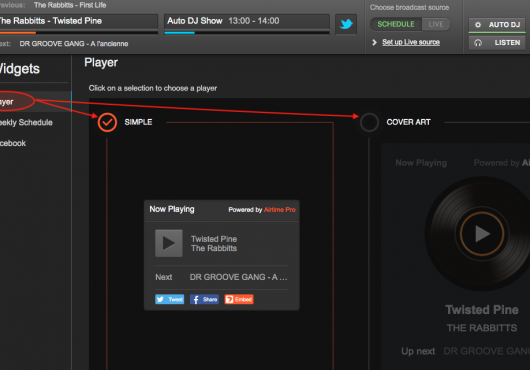Image resolution: width=530 pixels, height=370 pixels.
Task: Click the Embed button in simple player
Action: 239,299
